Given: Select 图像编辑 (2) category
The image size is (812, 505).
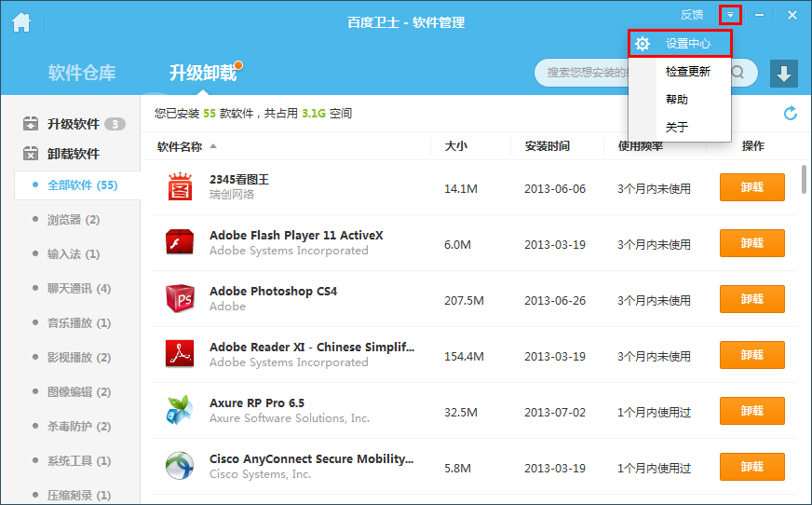Looking at the screenshot, I should point(79,392).
